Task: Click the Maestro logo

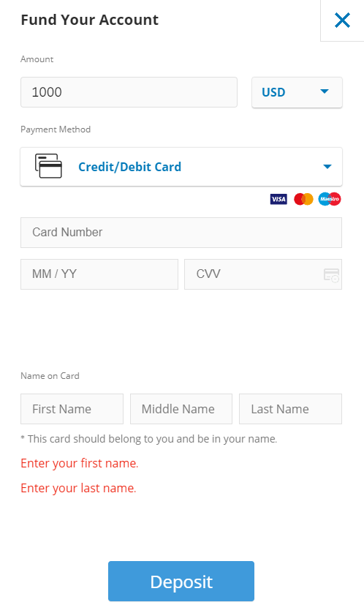Action: (x=329, y=199)
